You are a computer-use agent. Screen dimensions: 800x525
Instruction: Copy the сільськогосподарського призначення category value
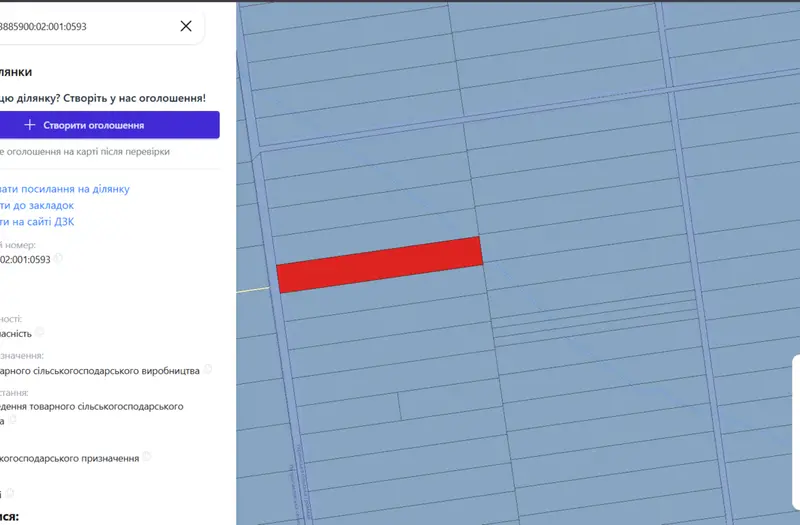[146, 457]
